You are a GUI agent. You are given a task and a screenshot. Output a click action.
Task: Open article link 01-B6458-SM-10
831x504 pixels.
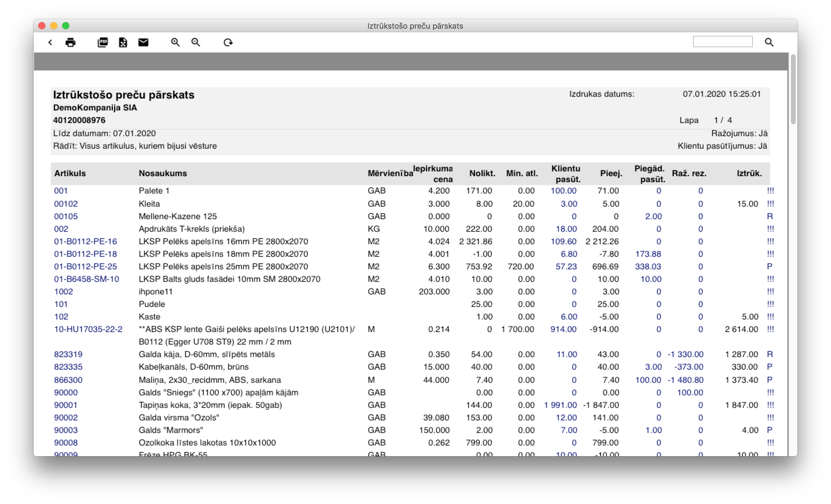pyautogui.click(x=87, y=279)
